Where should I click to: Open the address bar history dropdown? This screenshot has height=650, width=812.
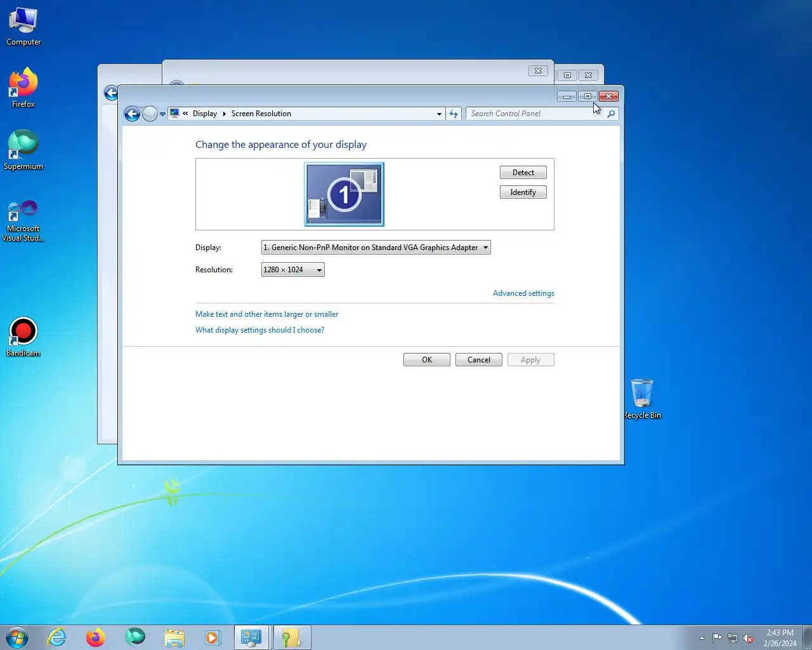[439, 114]
